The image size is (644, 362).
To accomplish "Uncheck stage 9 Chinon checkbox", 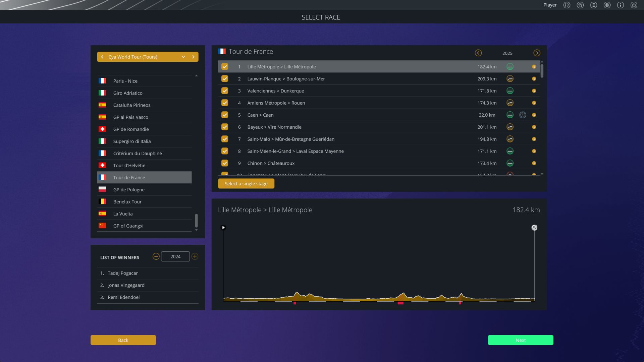I will point(225,163).
